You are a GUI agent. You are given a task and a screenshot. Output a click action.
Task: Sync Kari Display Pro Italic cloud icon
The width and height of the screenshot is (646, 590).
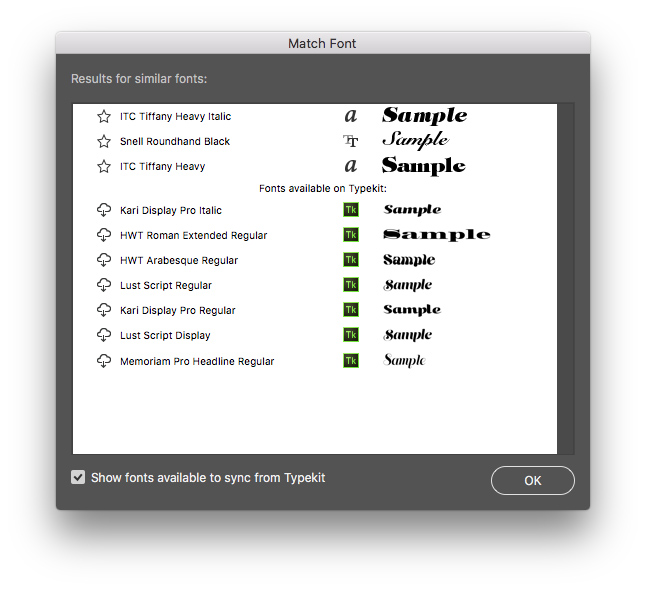click(104, 210)
